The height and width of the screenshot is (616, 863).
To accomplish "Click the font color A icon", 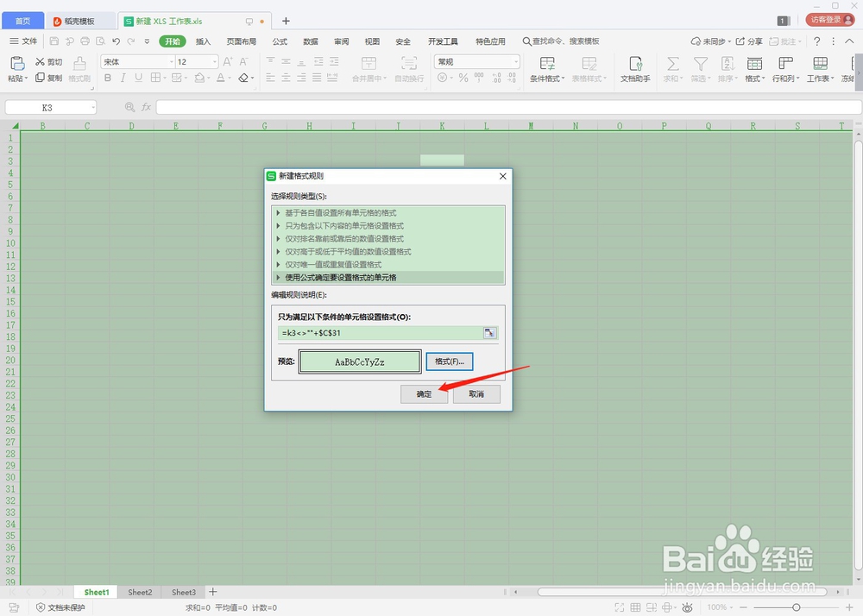I will (221, 79).
